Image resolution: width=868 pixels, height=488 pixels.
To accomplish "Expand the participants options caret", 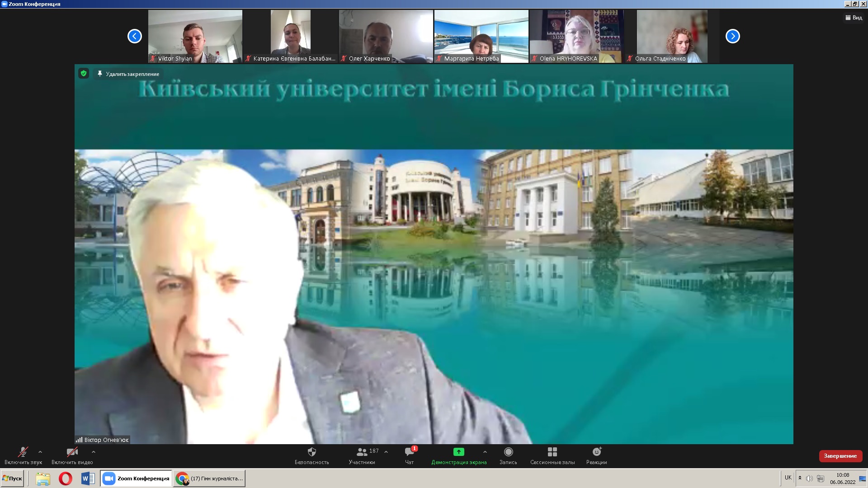I will coord(386,452).
